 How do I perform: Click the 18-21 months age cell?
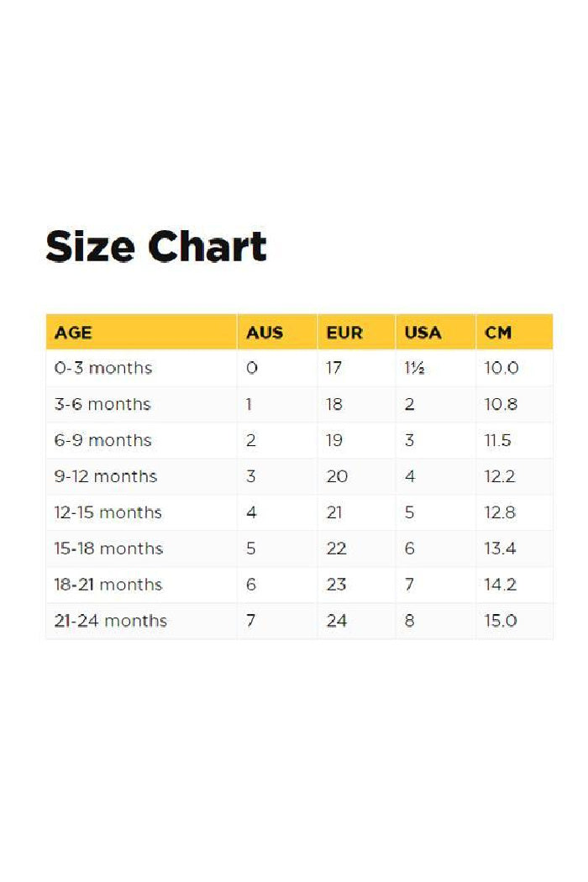click(x=108, y=585)
